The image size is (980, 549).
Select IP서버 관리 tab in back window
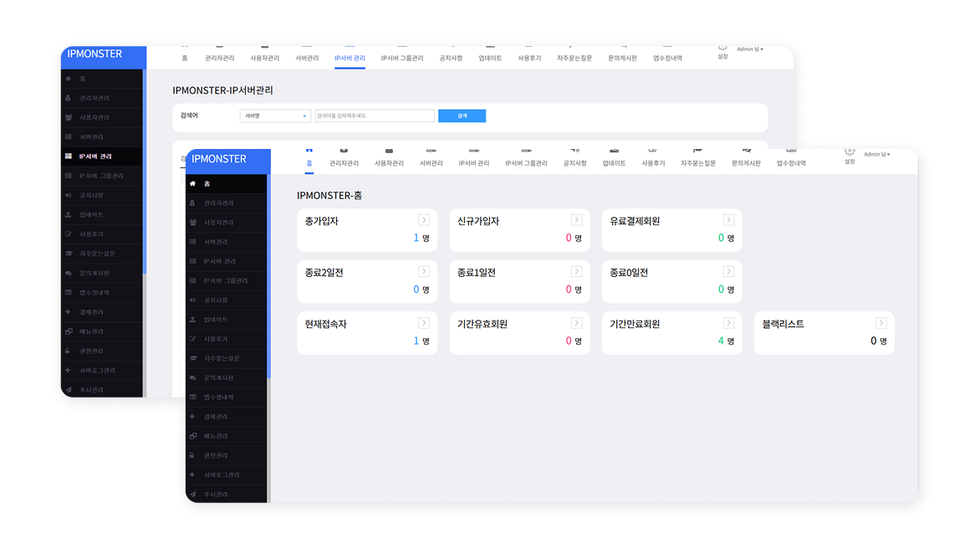[350, 56]
